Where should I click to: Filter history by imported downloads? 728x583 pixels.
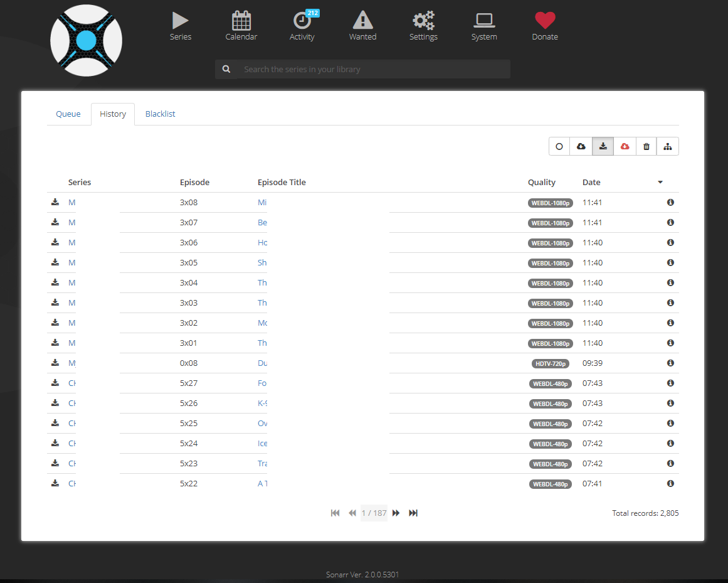coord(603,146)
